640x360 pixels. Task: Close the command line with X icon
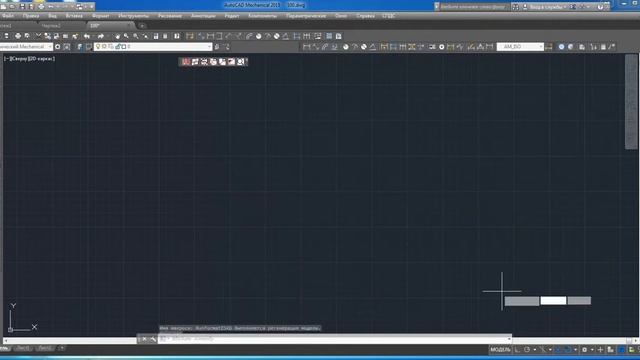coord(144,339)
